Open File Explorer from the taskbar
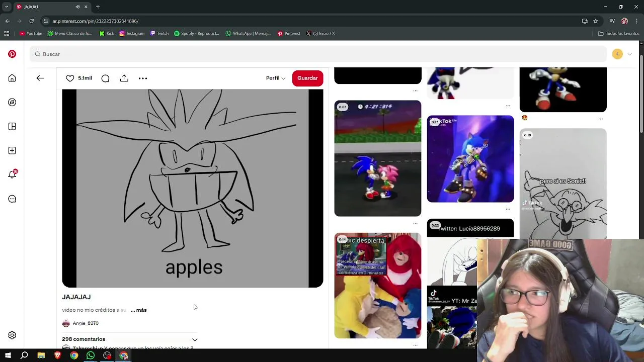 coord(41,355)
